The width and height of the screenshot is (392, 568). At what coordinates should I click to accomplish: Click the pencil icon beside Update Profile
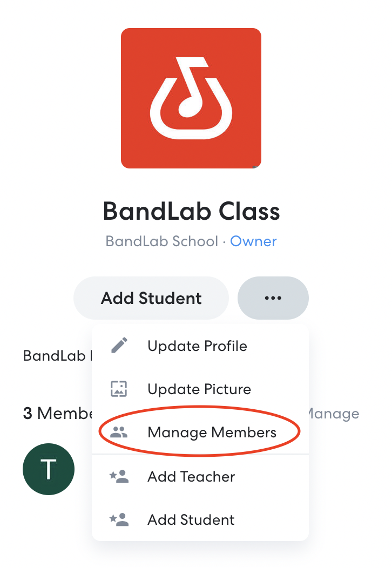(x=119, y=345)
